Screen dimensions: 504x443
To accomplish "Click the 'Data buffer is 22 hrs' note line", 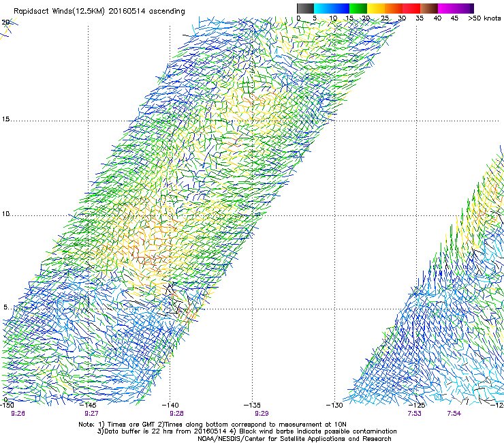I will 247,431.
